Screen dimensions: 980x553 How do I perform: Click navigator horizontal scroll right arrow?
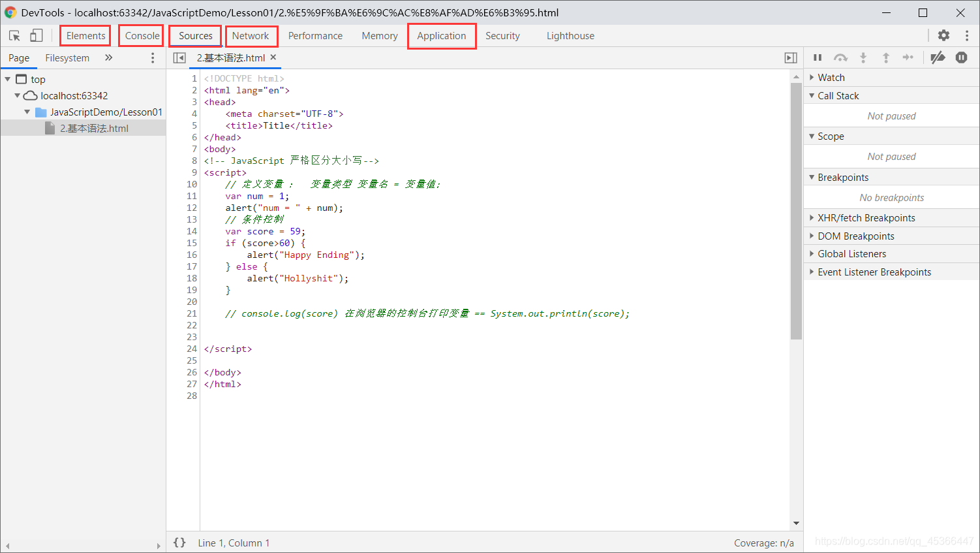tap(159, 546)
